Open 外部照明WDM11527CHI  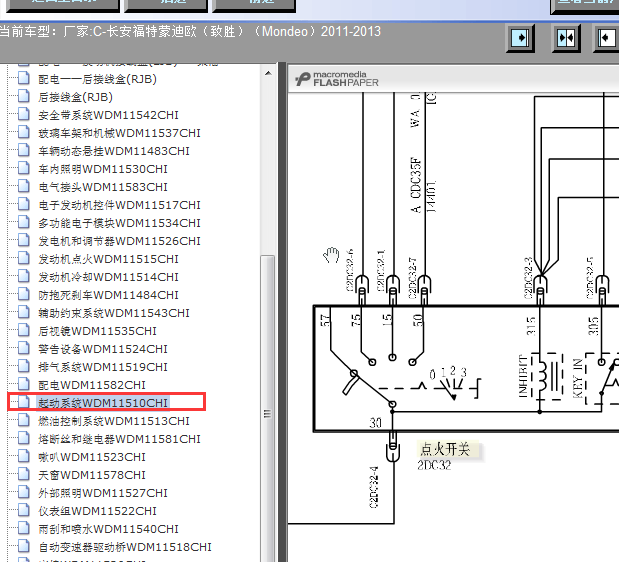[x=103, y=493]
